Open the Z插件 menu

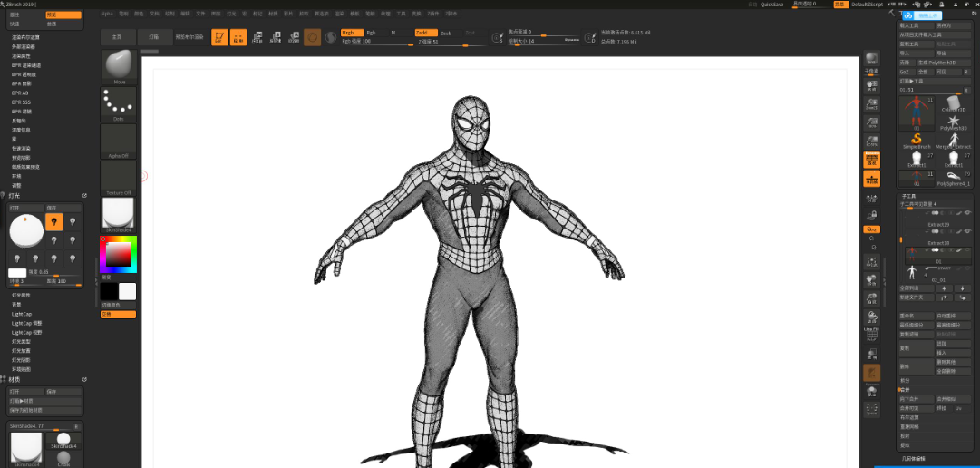(433, 13)
